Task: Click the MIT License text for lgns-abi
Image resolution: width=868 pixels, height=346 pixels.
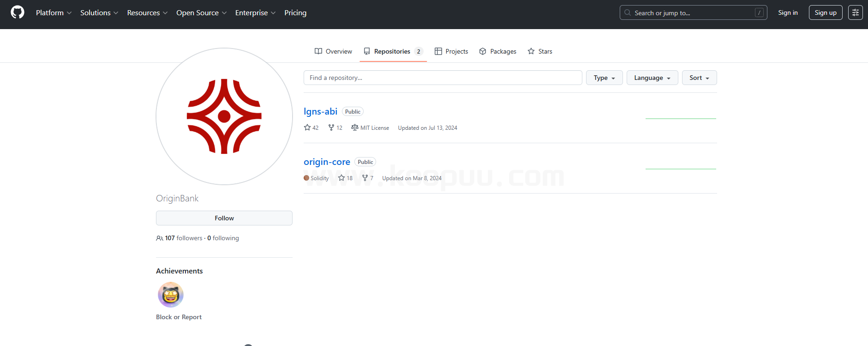Action: (375, 128)
